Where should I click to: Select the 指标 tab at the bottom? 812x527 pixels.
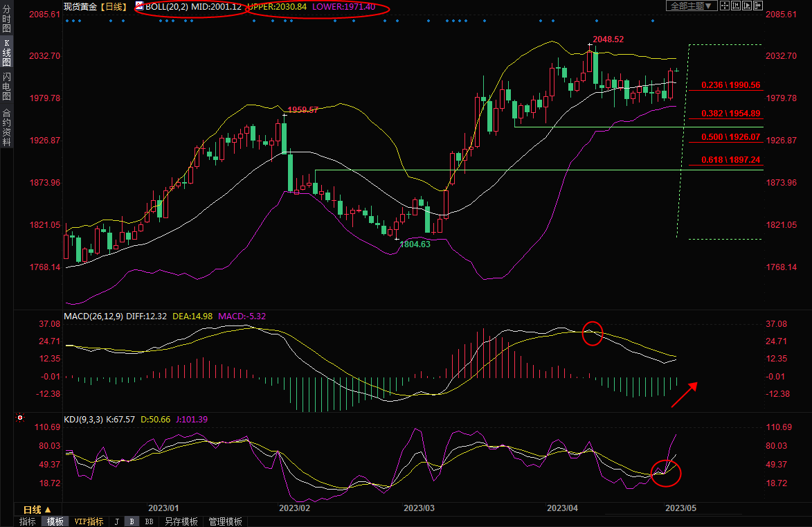click(x=28, y=521)
